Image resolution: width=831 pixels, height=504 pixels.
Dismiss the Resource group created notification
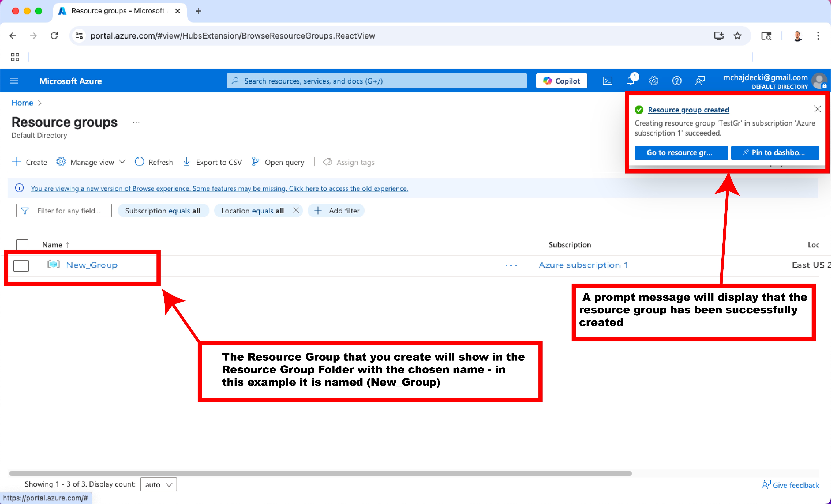[818, 109]
